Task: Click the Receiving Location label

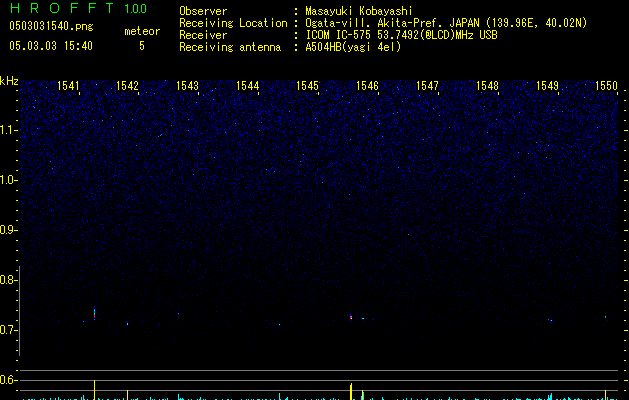Action: point(233,23)
